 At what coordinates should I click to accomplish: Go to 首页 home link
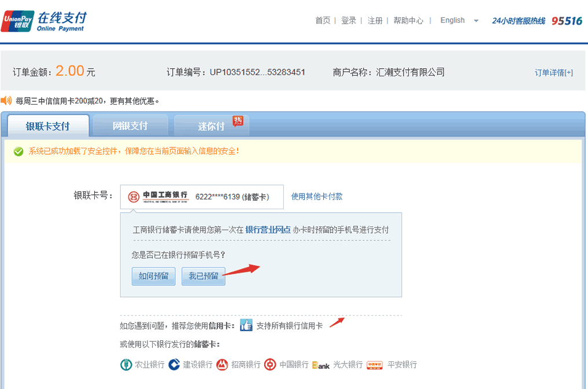click(323, 21)
